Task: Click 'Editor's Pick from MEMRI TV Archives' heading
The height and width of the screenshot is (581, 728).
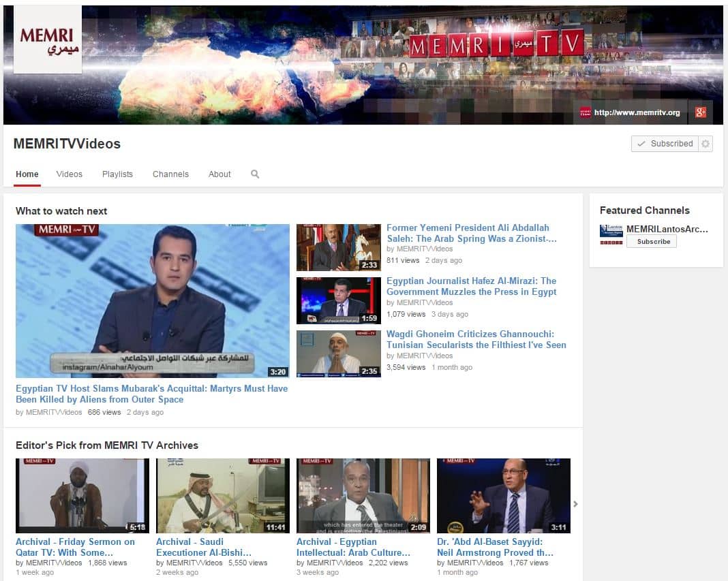Action: click(107, 445)
